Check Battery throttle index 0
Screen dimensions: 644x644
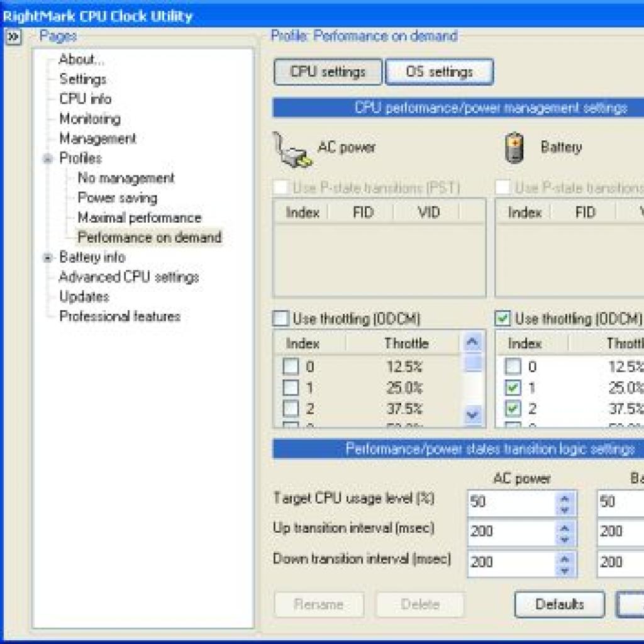pyautogui.click(x=513, y=367)
